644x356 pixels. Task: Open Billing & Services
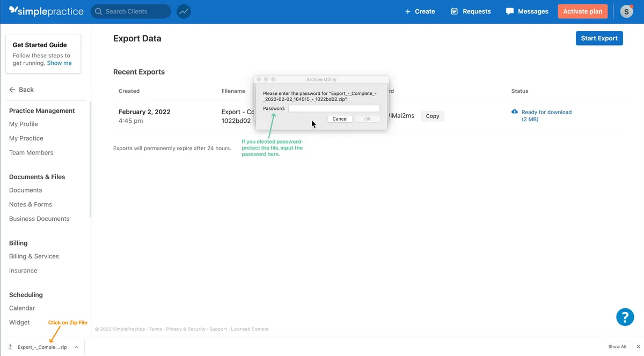point(34,256)
